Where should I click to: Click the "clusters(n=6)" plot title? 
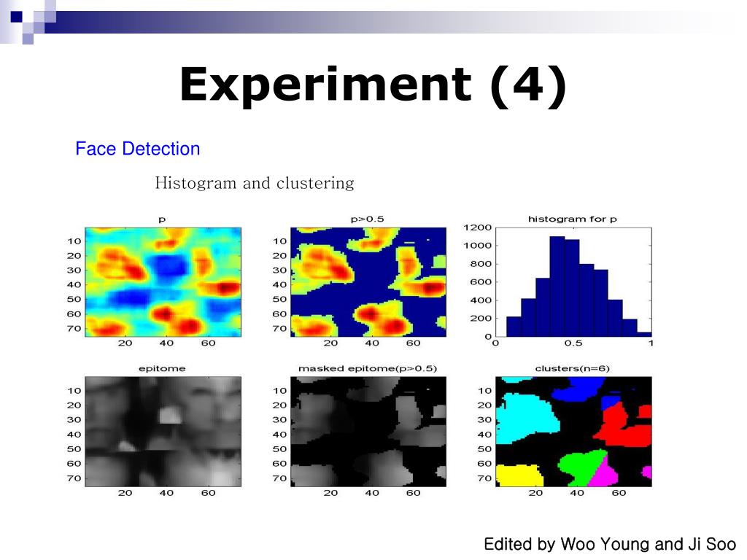point(572,368)
